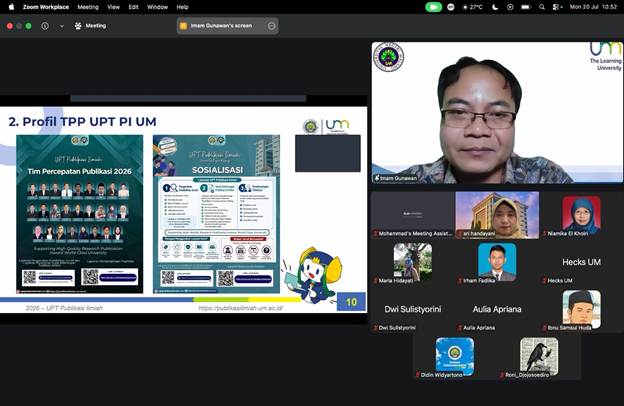The height and width of the screenshot is (406, 624).
Task: Click Maria Hidayati's profile photo
Action: click(413, 262)
